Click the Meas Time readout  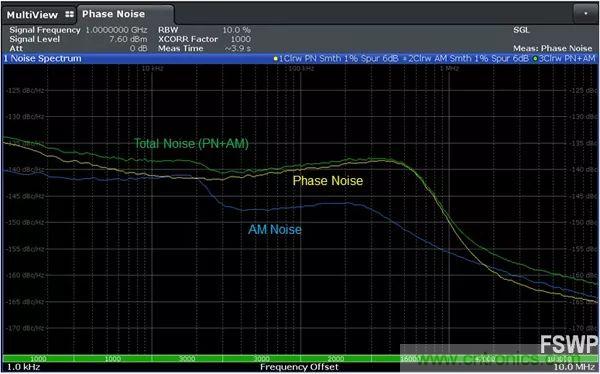[204, 49]
